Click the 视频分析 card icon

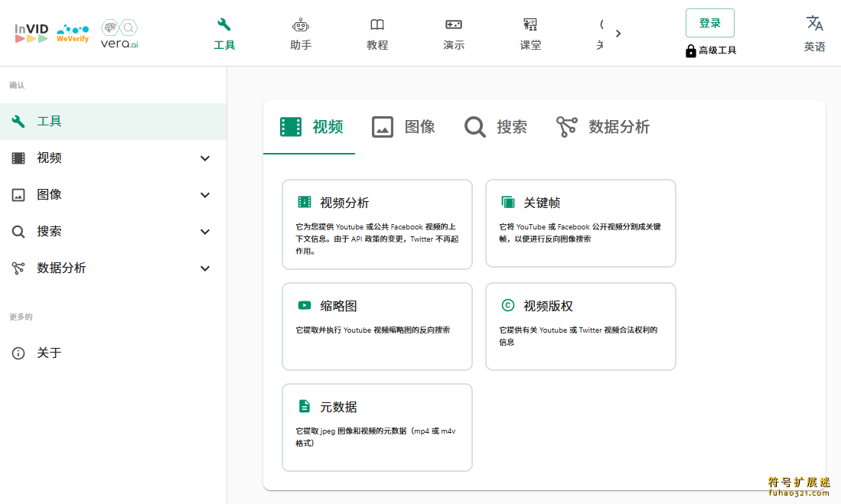(x=304, y=202)
